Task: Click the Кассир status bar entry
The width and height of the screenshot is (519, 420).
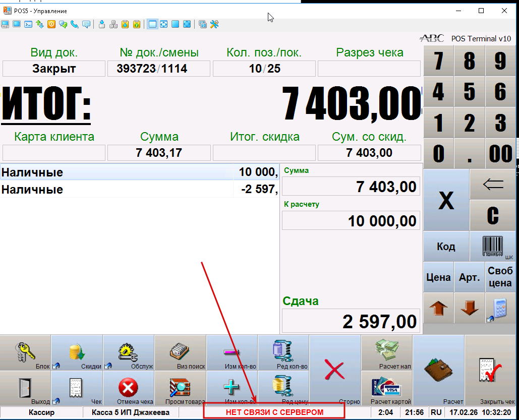Action: (x=41, y=412)
